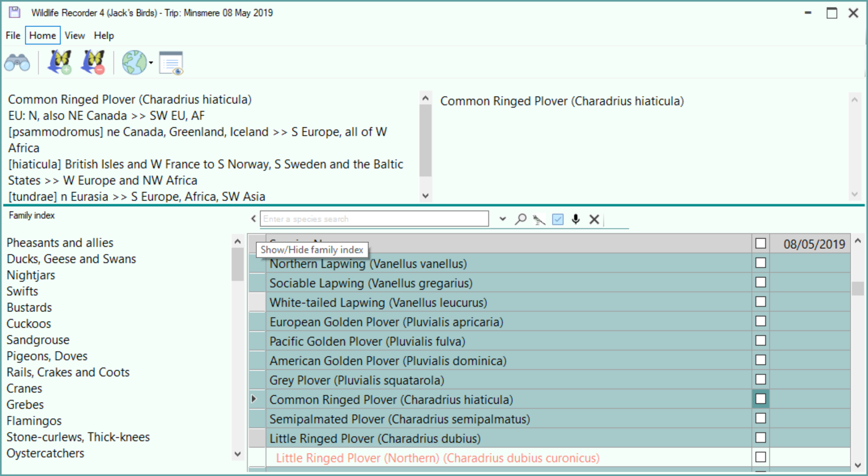Image resolution: width=868 pixels, height=476 pixels.
Task: Tick the Little Ringed Plover (Northern) checkbox
Action: 761,457
